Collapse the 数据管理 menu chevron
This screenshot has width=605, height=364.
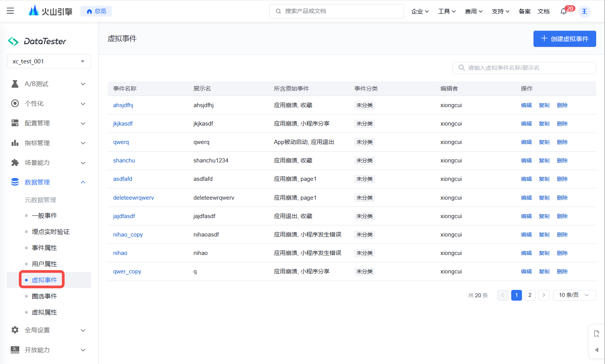[83, 182]
